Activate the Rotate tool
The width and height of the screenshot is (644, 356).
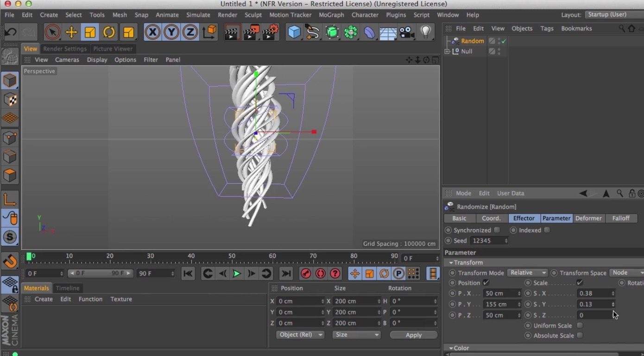(109, 32)
